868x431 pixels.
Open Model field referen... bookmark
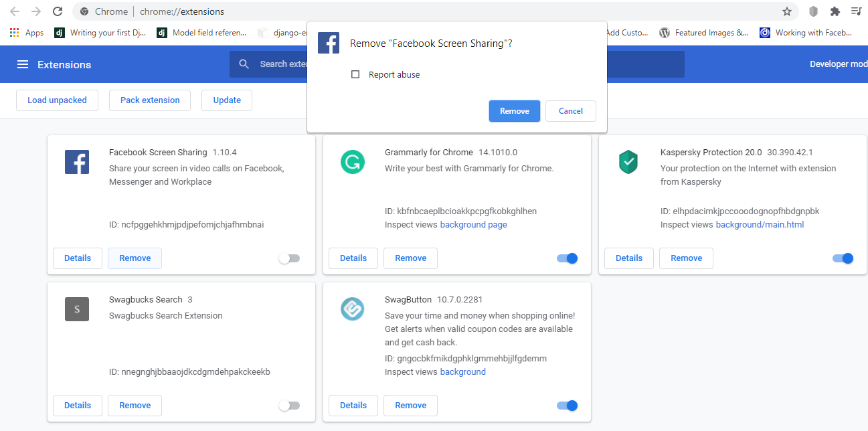click(x=201, y=33)
